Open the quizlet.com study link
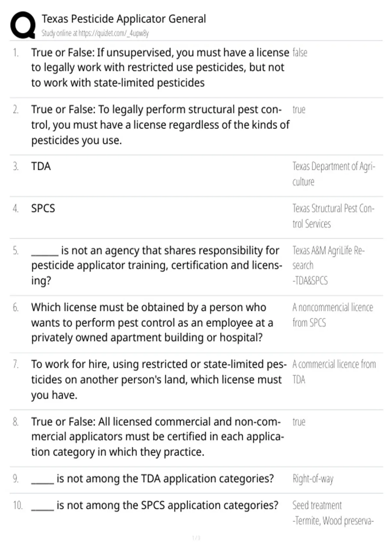Image resolution: width=392 pixels, height=556 pixels. [x=95, y=33]
